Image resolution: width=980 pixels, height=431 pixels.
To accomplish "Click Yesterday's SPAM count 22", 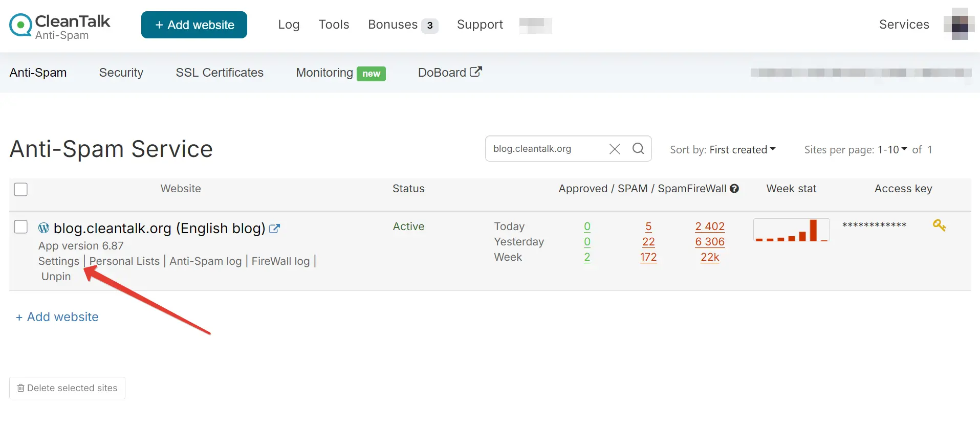I will (648, 242).
